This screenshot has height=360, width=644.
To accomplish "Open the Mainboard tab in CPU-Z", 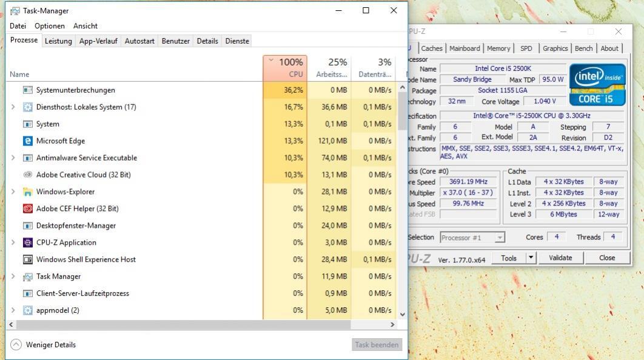I will click(x=465, y=48).
